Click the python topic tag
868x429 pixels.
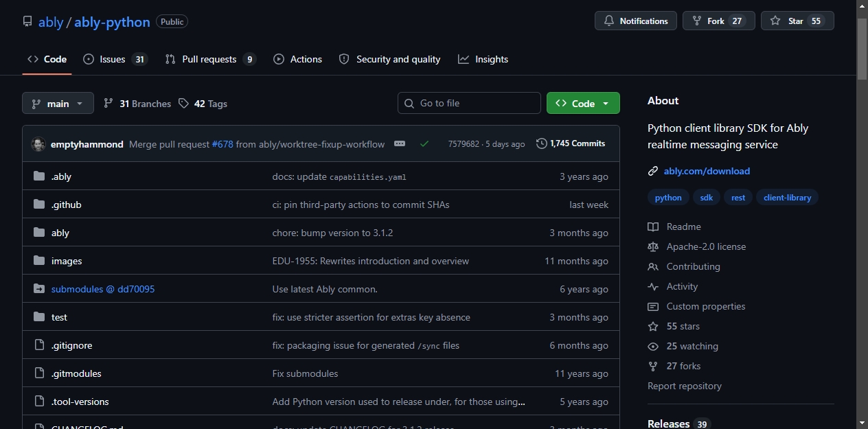coord(668,198)
